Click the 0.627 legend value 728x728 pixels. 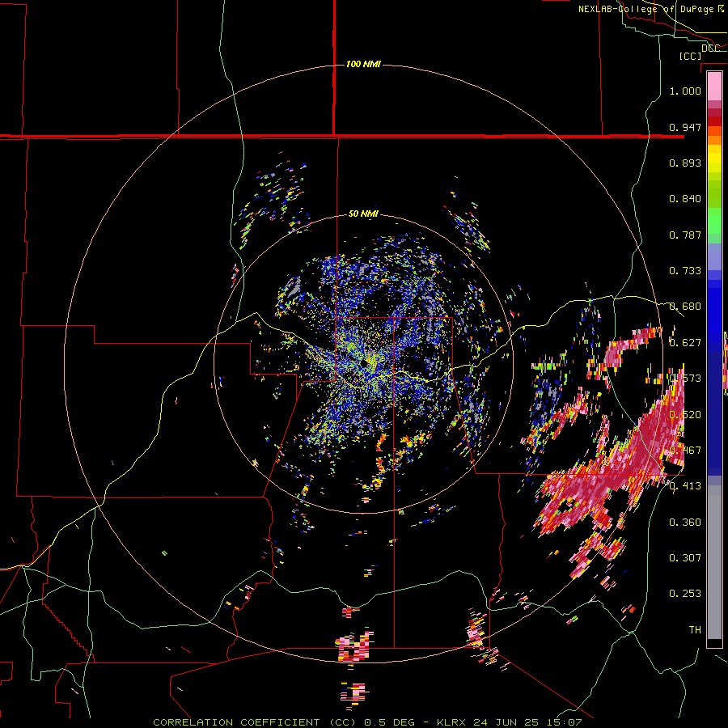click(x=685, y=343)
